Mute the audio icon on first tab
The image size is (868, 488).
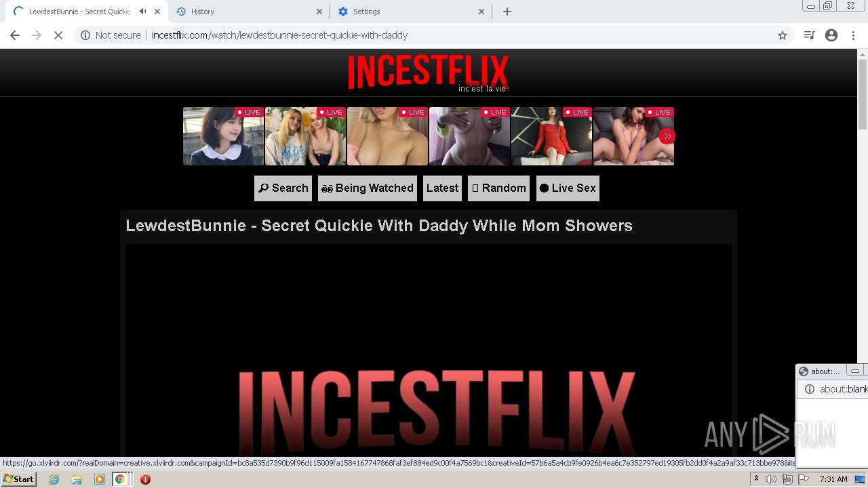click(x=142, y=12)
